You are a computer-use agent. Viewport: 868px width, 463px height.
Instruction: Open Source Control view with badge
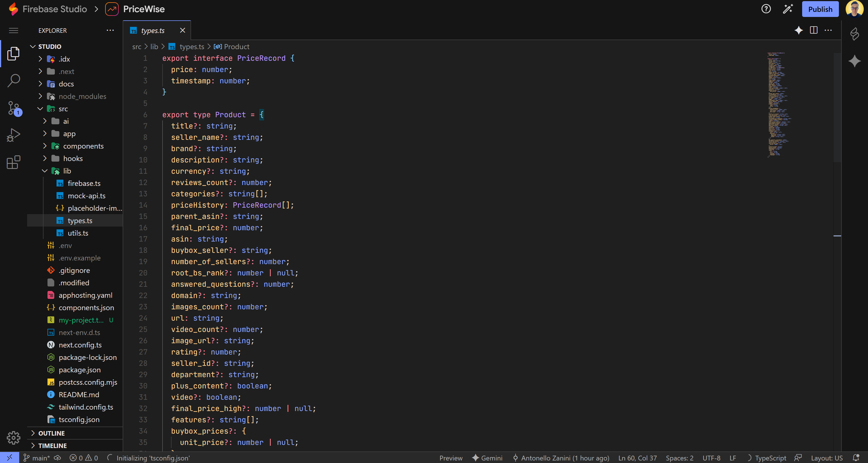click(x=14, y=108)
